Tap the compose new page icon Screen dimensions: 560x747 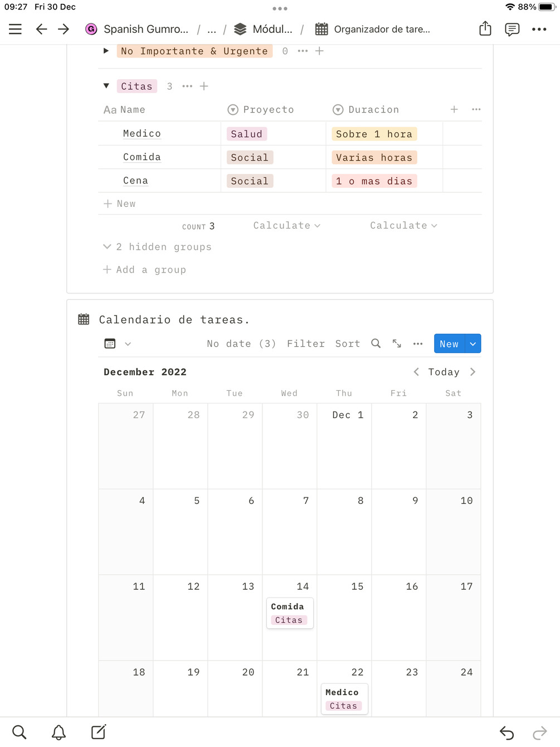pos(99,732)
